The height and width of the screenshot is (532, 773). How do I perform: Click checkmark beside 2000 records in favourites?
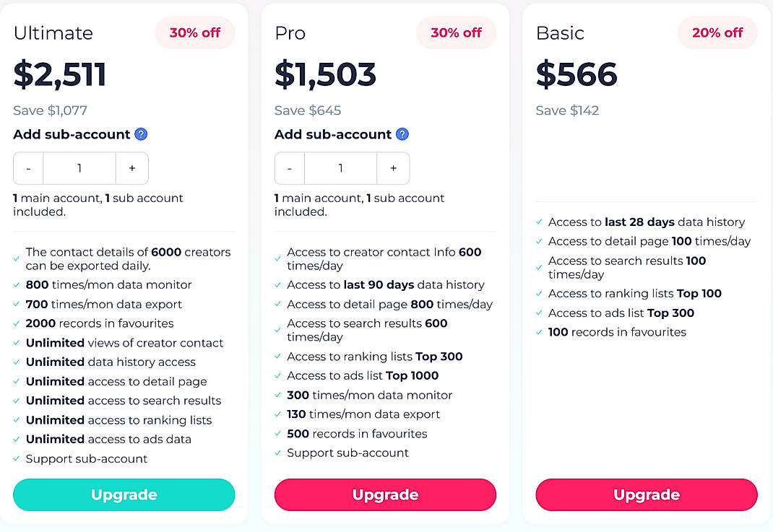click(x=17, y=324)
